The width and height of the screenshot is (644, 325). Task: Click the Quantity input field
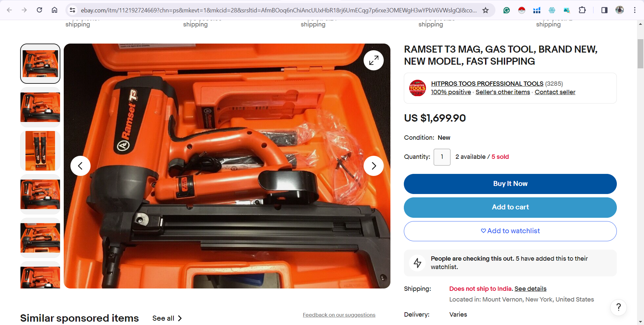click(x=442, y=157)
